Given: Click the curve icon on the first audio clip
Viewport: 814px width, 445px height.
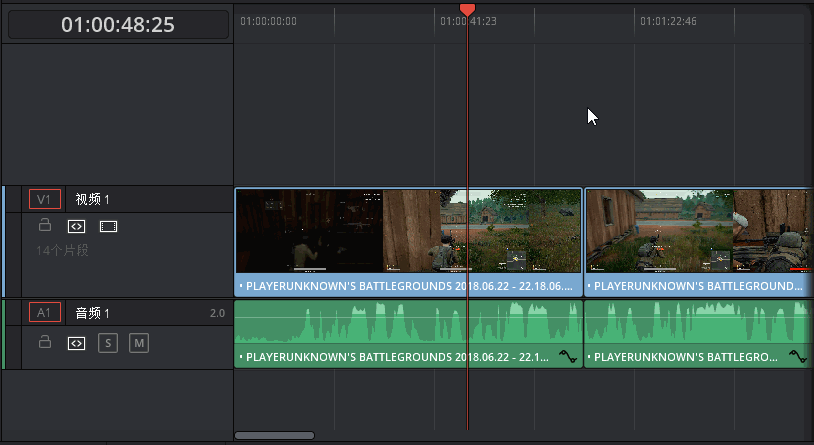Looking at the screenshot, I should pyautogui.click(x=568, y=357).
